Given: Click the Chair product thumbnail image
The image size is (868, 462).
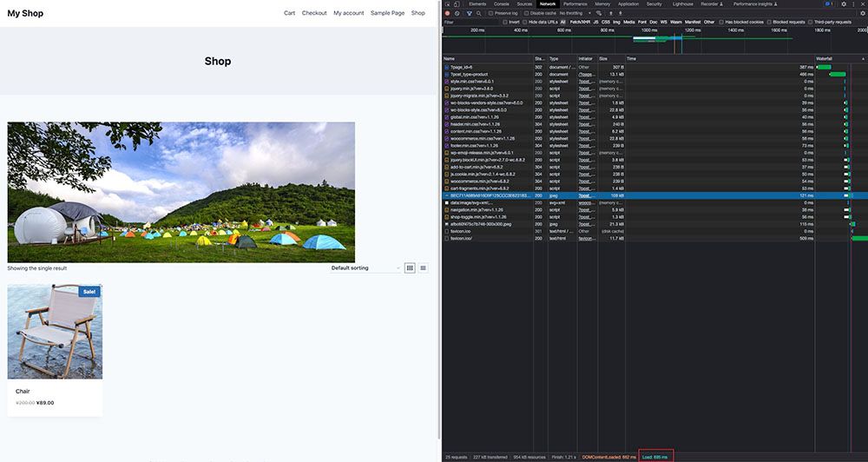Looking at the screenshot, I should coord(55,331).
